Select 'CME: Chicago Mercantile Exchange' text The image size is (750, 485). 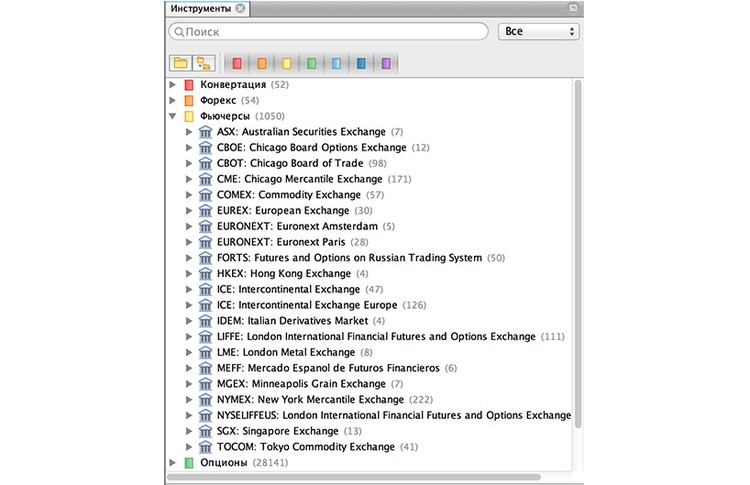click(x=299, y=179)
